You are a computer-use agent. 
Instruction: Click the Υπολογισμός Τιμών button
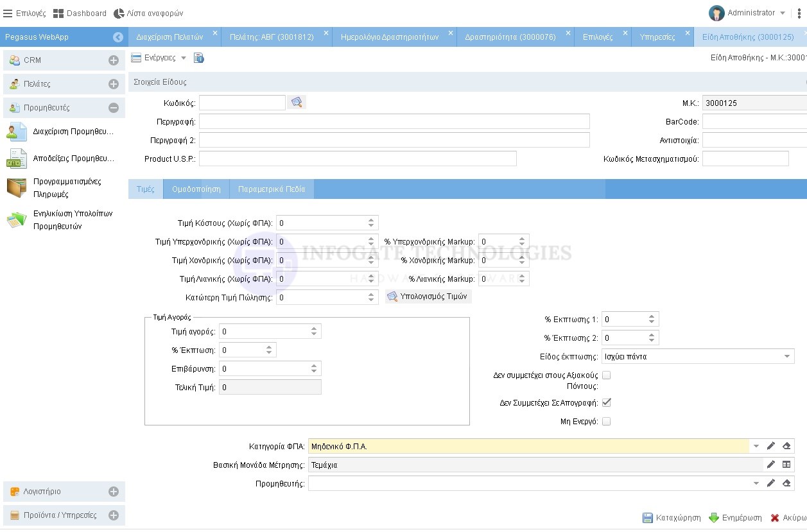click(x=429, y=296)
